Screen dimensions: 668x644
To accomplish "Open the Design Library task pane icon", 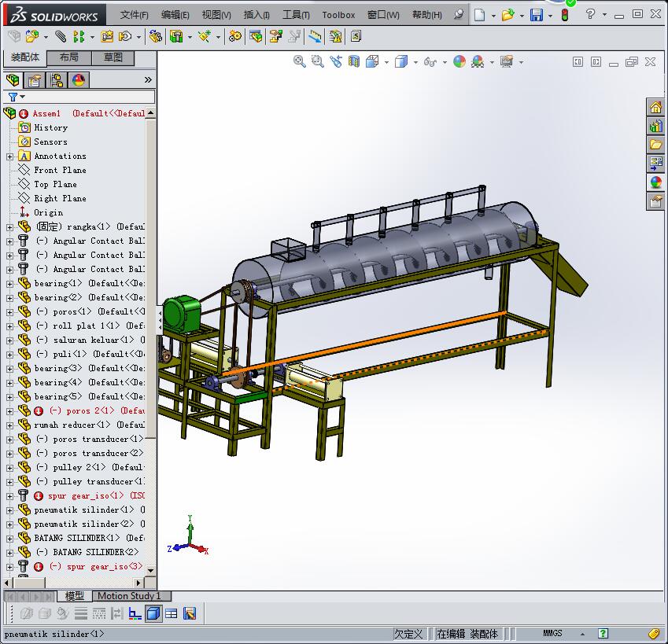I will point(655,126).
